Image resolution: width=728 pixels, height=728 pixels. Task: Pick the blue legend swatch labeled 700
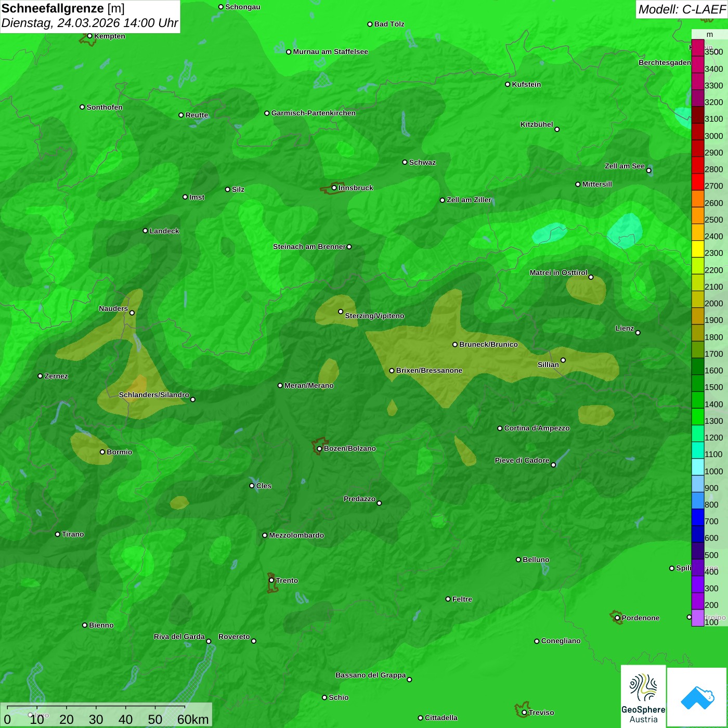[x=698, y=517]
